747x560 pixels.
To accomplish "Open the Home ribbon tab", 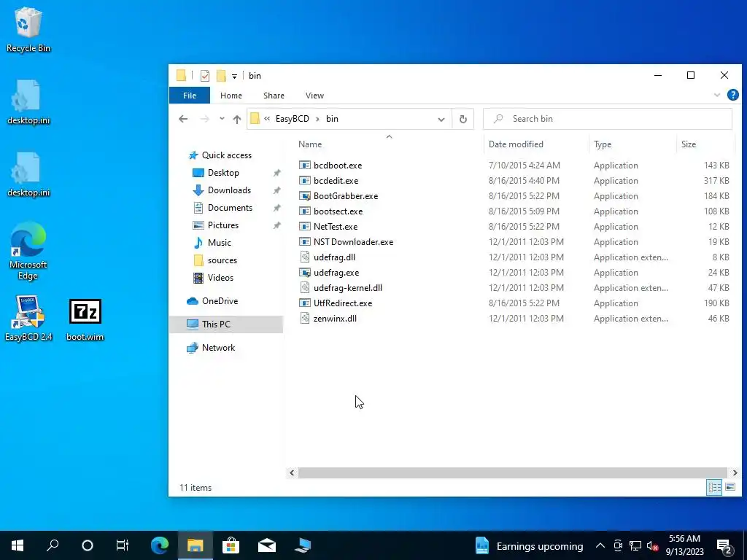I will (x=231, y=96).
